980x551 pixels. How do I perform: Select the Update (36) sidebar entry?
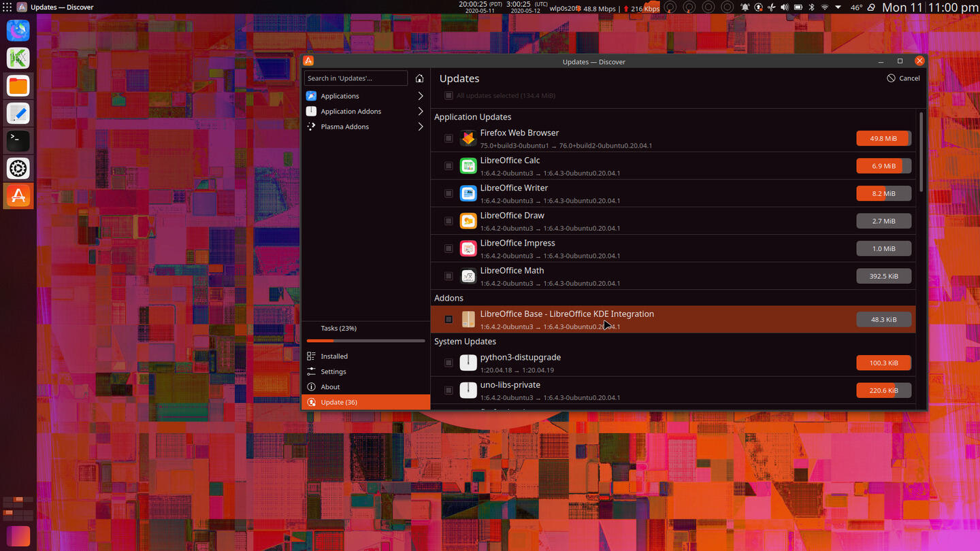[x=365, y=402]
